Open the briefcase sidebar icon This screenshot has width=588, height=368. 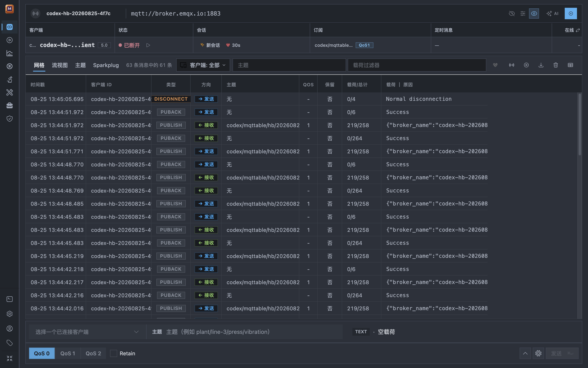click(x=9, y=105)
